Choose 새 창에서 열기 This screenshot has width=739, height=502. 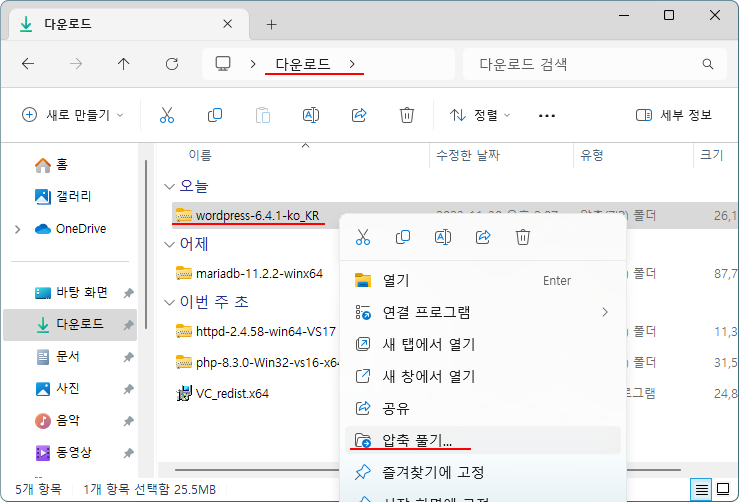tap(483, 376)
